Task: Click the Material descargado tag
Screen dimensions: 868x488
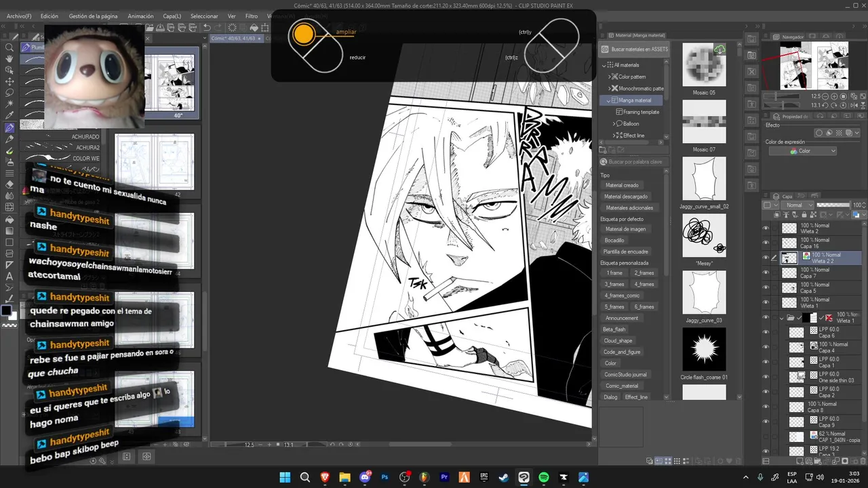Action: (626, 197)
